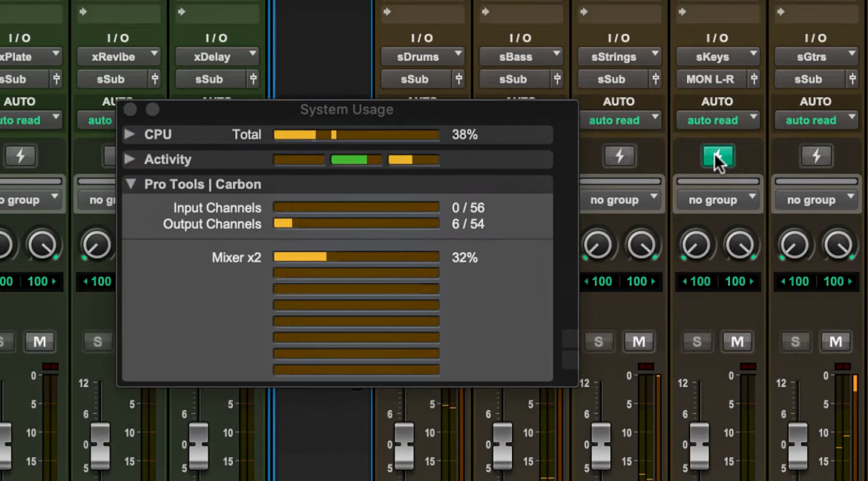868x481 pixels.
Task: Open output window icon on xPlate track
Action: (x=56, y=79)
